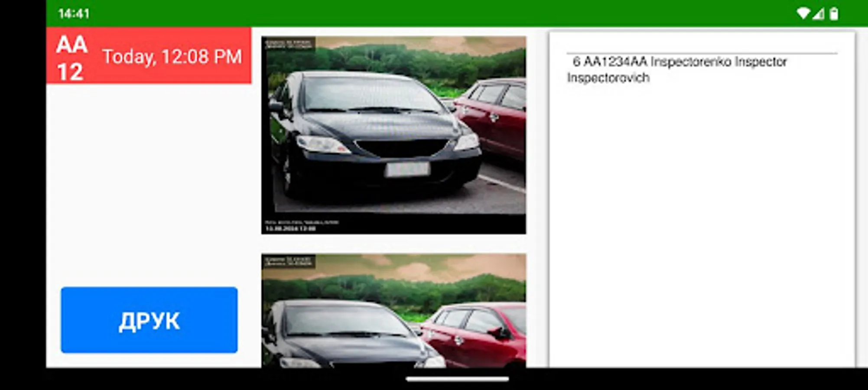Tap the word Inspectorovich in the report
Viewport: 868px width, 390px height.
(x=608, y=78)
